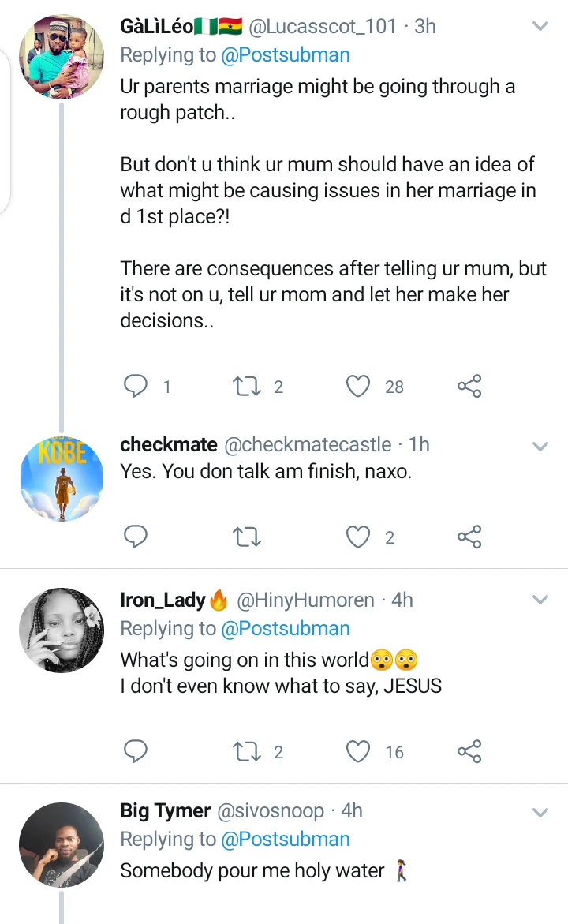Reply to checkmate's tweet
Screen dimensions: 568x924
136,537
